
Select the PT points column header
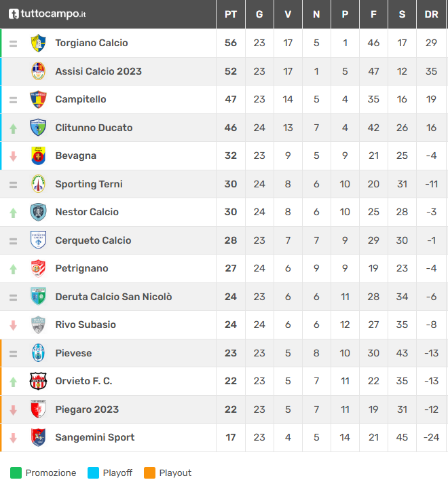click(x=231, y=14)
